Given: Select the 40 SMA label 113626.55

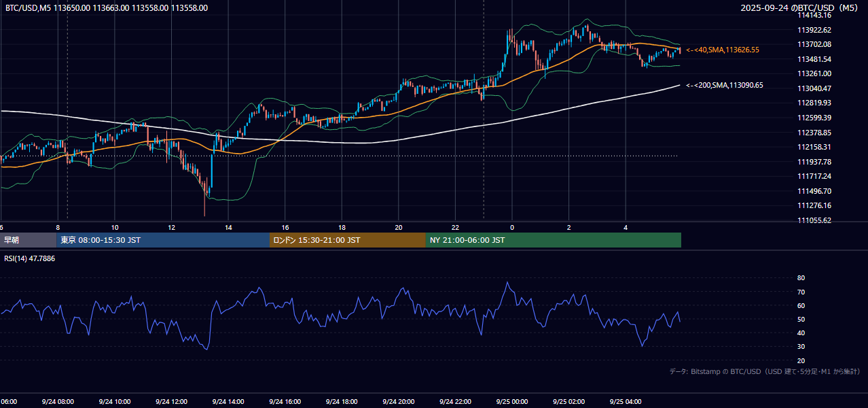Looking at the screenshot, I should click(x=723, y=50).
